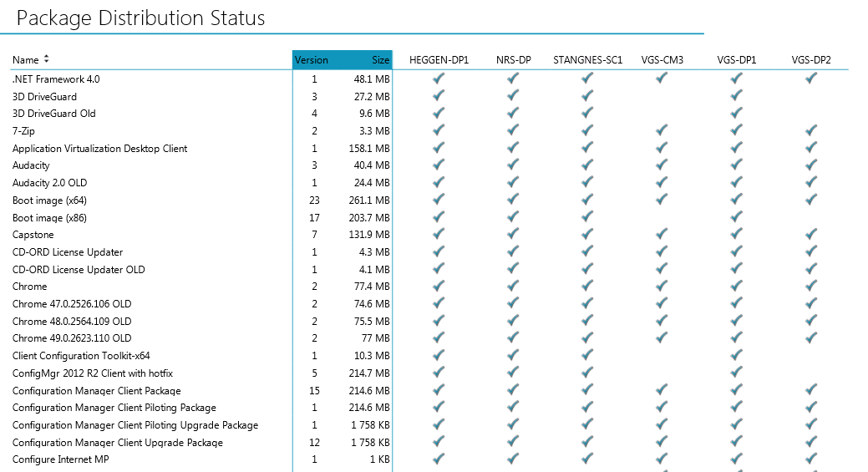
Task: Select the .NET Framework 4.0 package name
Action: click(x=56, y=79)
